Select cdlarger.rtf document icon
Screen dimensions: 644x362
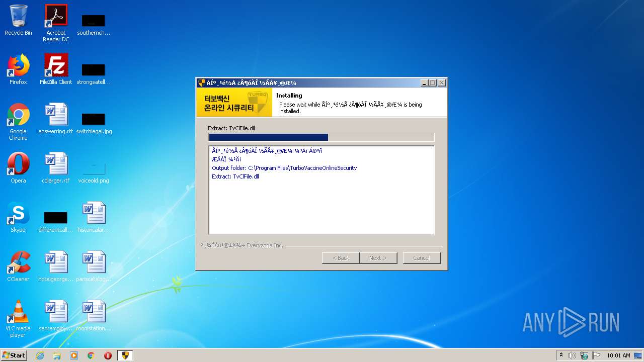coord(56,168)
